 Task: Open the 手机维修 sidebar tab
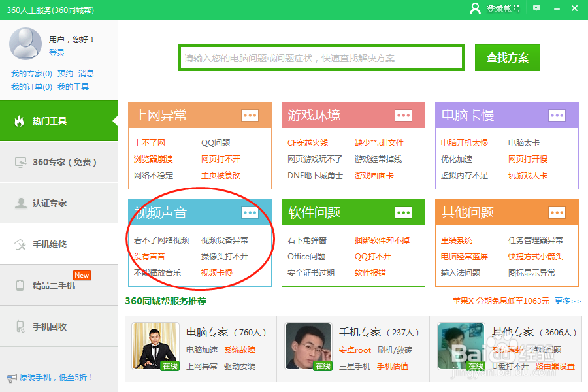[59, 244]
